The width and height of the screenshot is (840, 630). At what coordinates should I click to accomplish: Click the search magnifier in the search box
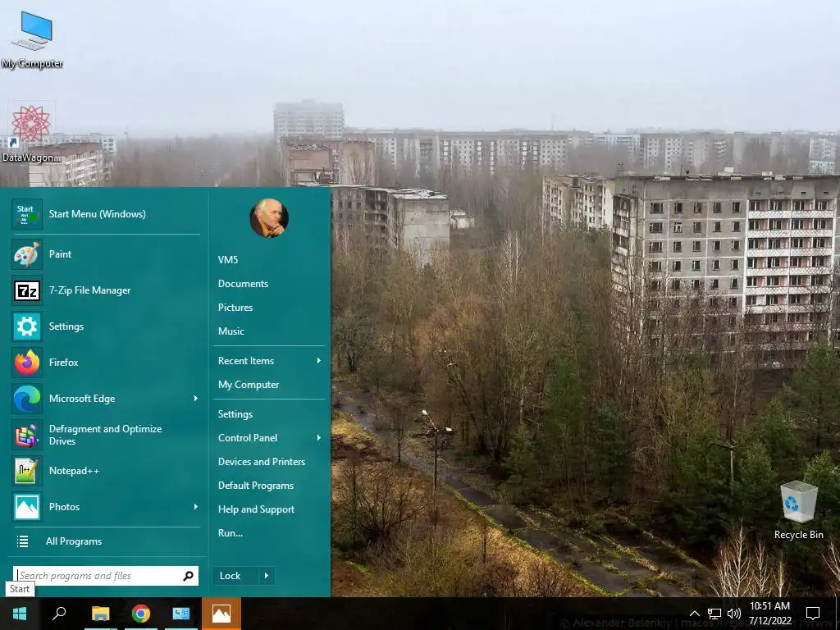(188, 576)
